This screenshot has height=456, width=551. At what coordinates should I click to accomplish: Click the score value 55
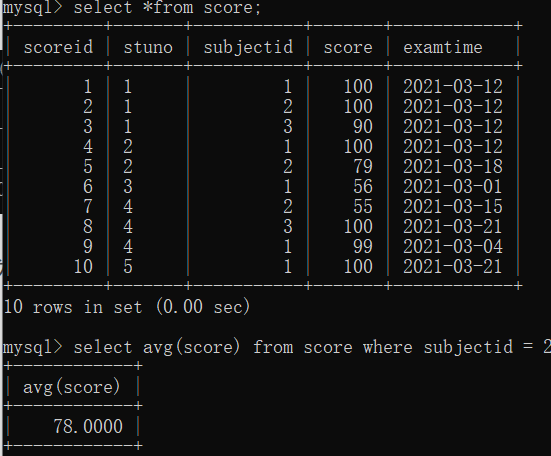point(363,207)
